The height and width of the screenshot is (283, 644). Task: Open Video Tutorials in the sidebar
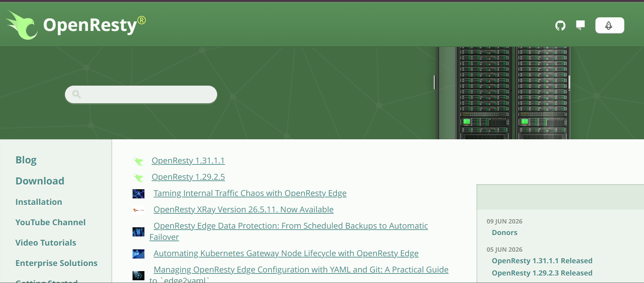tap(46, 243)
